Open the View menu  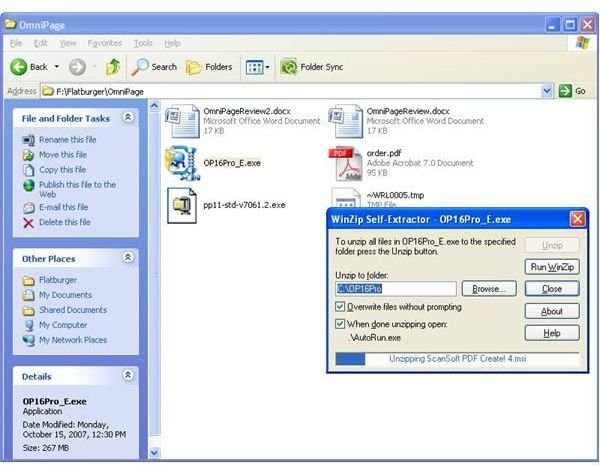68,43
